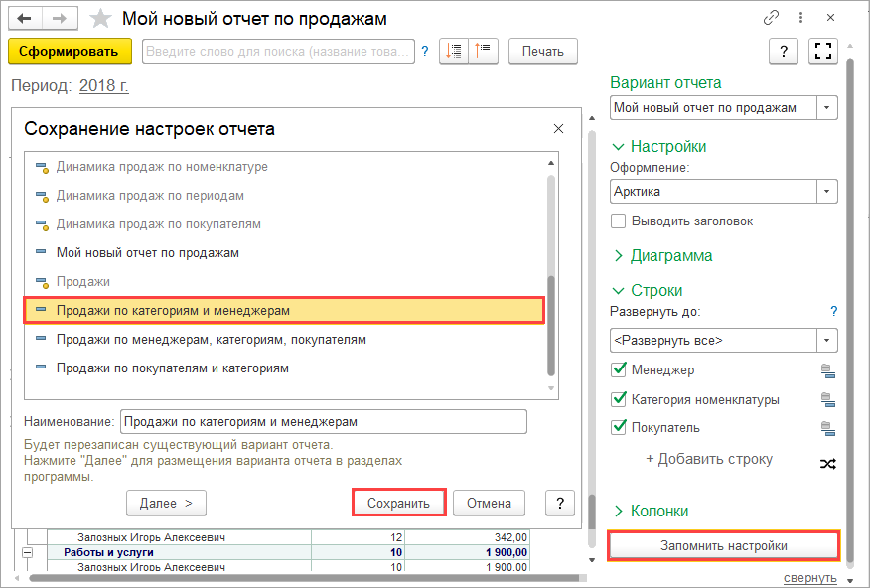Viewport: 870px width, 588px height.
Task: Copy link using the chain icon
Action: coord(771,19)
